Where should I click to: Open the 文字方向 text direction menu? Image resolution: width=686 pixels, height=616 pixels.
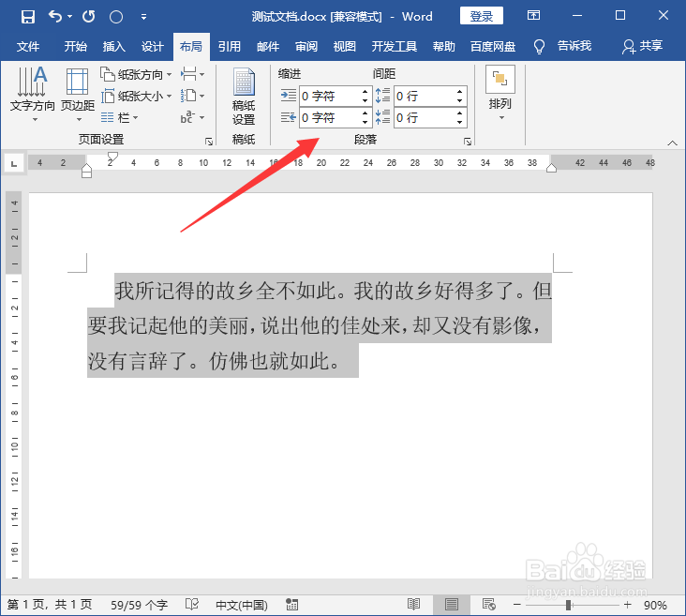[x=33, y=94]
